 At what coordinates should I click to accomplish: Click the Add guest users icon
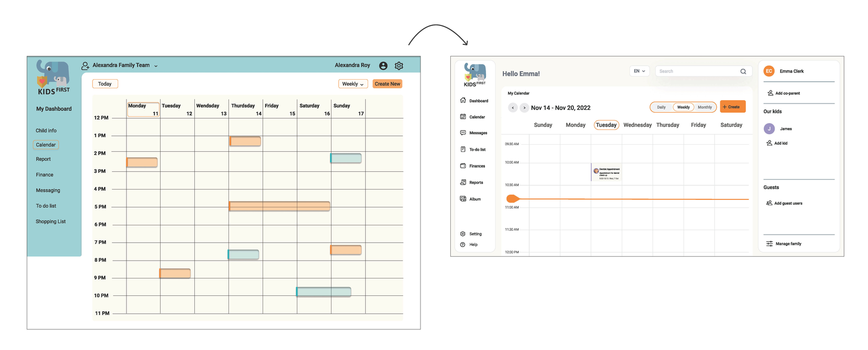tap(769, 203)
